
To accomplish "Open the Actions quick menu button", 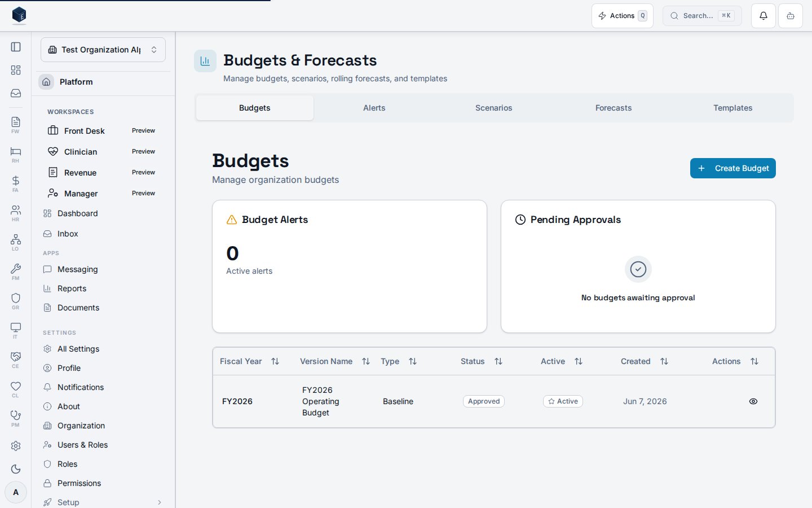I will coord(623,16).
